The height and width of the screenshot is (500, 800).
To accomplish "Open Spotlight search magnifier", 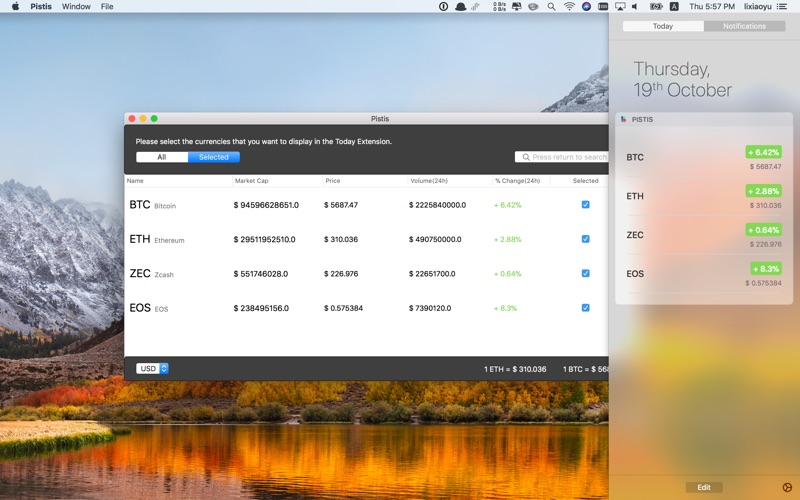I will (x=552, y=7).
